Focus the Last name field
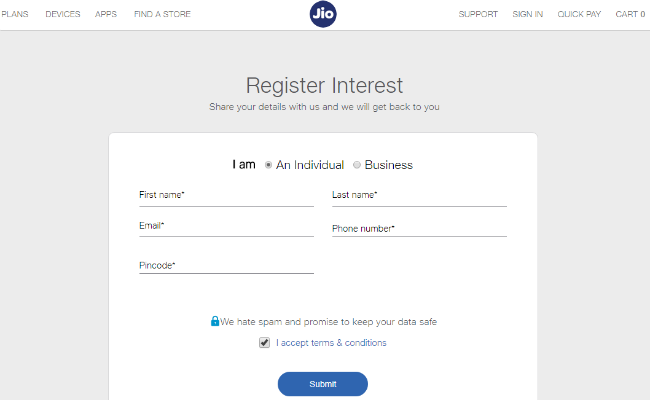This screenshot has width=650, height=400. [419, 196]
